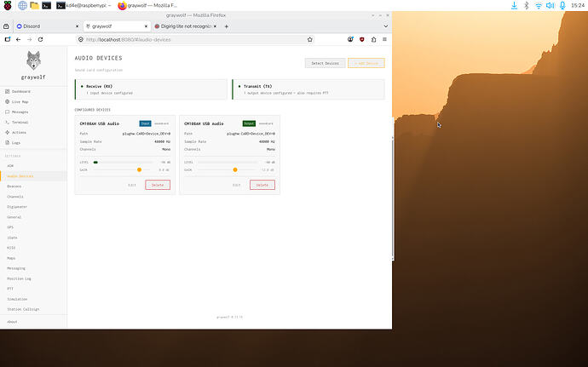Open General settings page

coord(14,217)
